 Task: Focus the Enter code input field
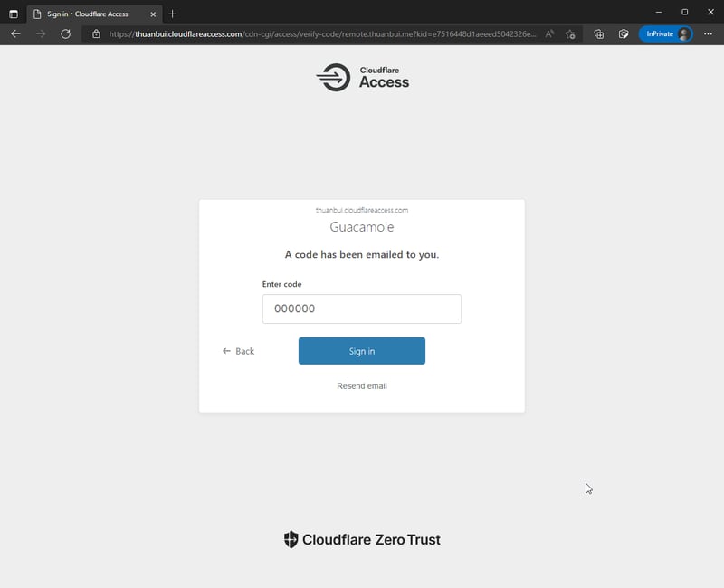[x=361, y=308]
